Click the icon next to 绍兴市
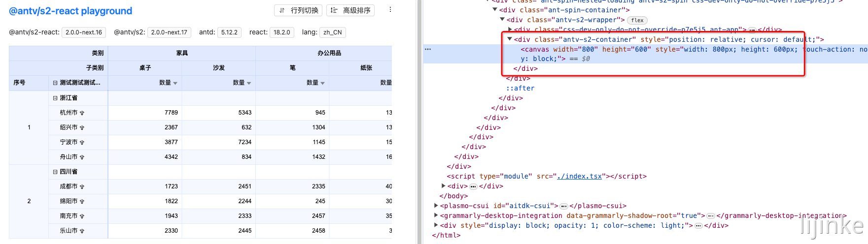Image resolution: width=868 pixels, height=244 pixels. click(82, 128)
